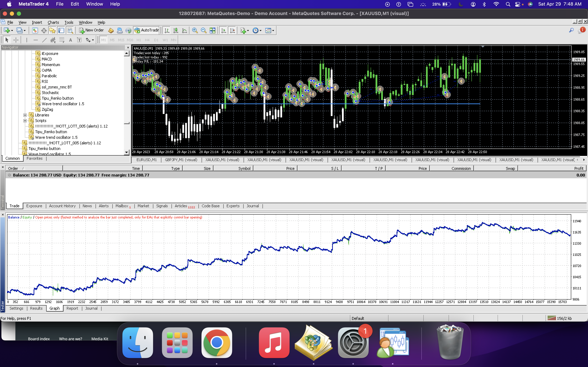
Task: Switch chart to candlestick display
Action: [x=176, y=30]
